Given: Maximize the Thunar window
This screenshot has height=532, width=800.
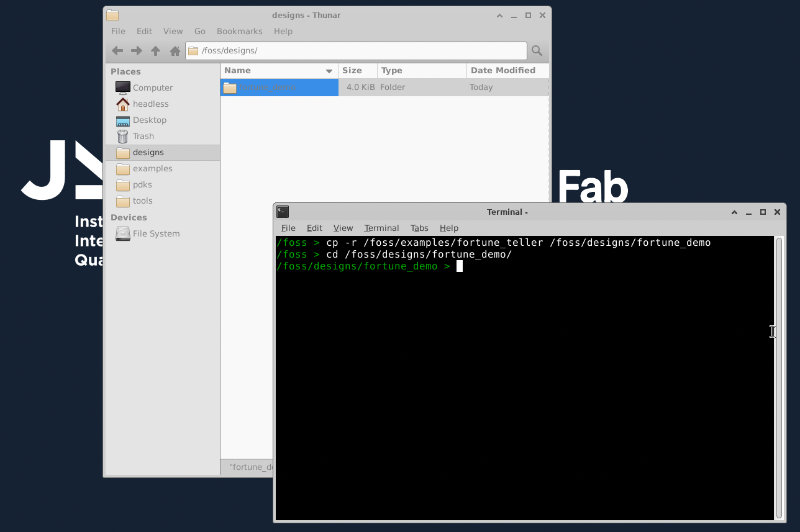Looking at the screenshot, I should point(528,16).
